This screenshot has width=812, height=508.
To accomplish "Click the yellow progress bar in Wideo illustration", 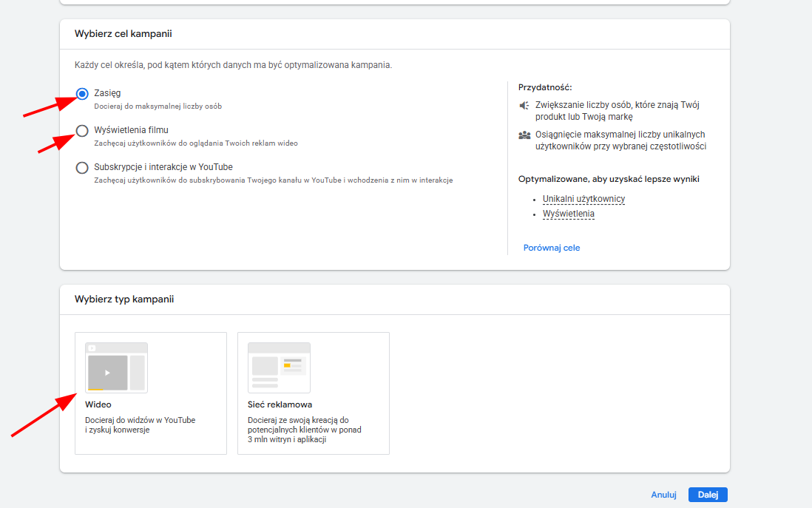I will pos(96,389).
